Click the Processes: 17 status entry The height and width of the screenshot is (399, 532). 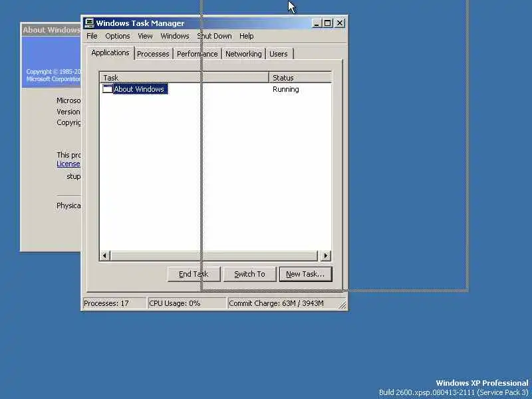pos(114,303)
